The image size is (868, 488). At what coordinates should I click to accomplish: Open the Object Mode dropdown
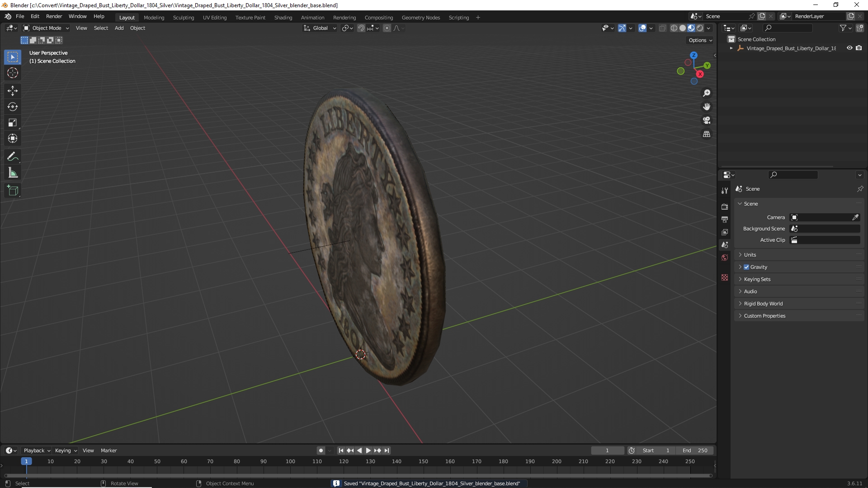[46, 28]
